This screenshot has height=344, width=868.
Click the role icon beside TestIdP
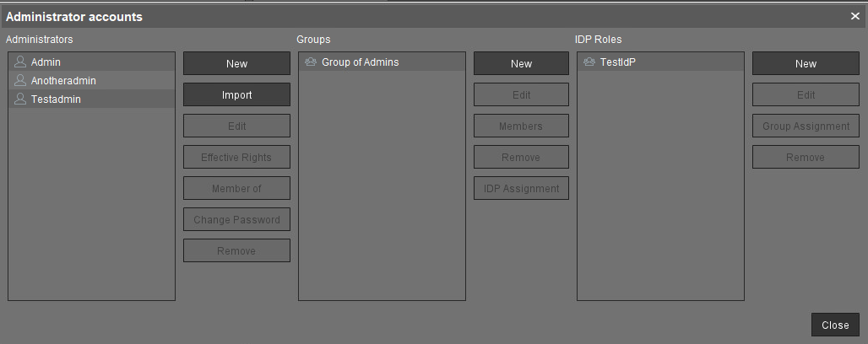point(589,62)
